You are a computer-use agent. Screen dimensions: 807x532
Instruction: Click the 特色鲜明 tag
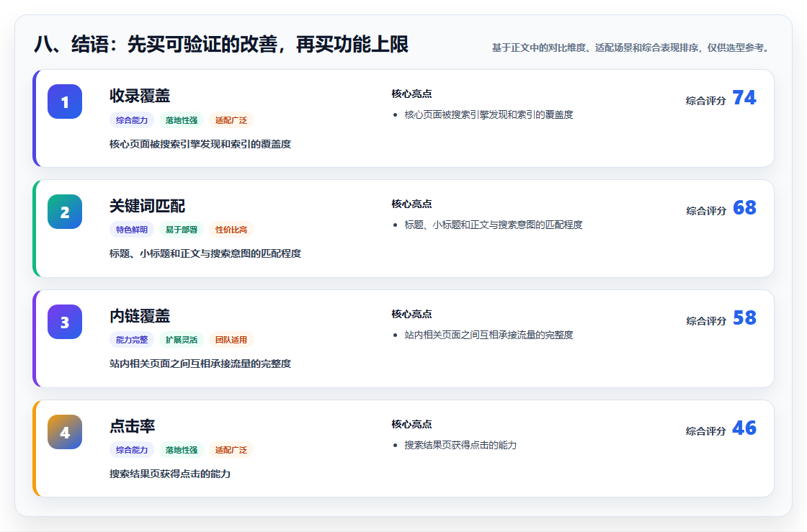(x=132, y=230)
